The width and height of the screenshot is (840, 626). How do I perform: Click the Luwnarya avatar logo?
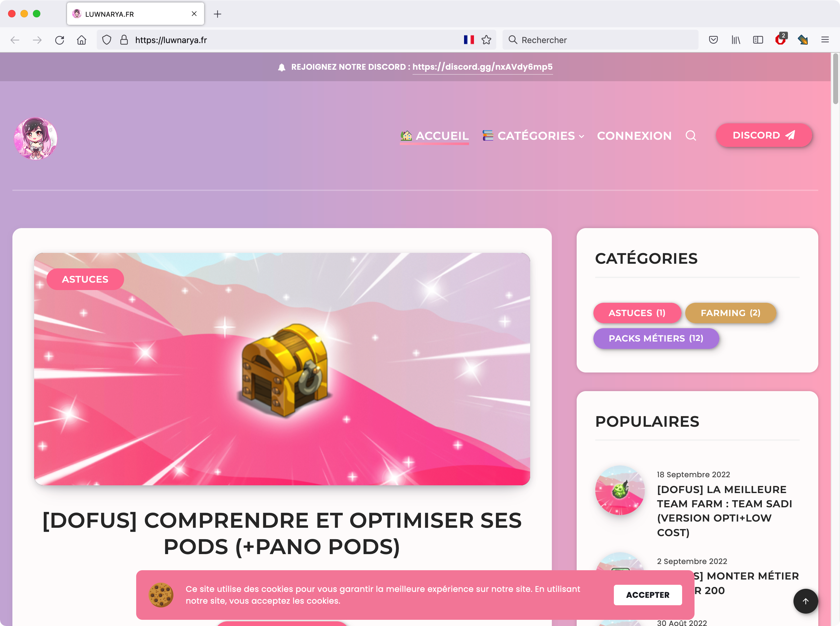pyautogui.click(x=36, y=138)
